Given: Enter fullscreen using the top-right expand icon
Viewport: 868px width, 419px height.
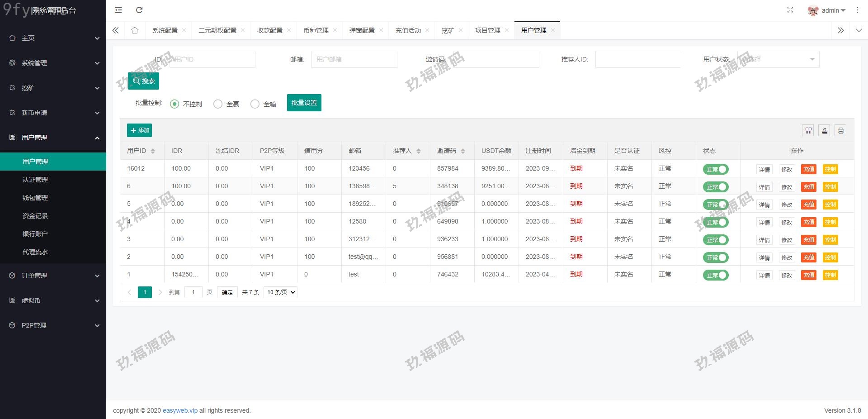Looking at the screenshot, I should [790, 10].
